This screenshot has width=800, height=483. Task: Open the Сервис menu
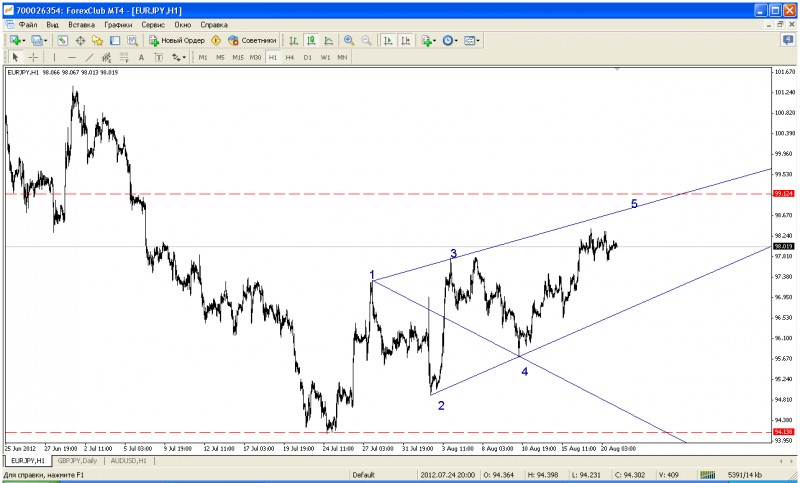(153, 24)
